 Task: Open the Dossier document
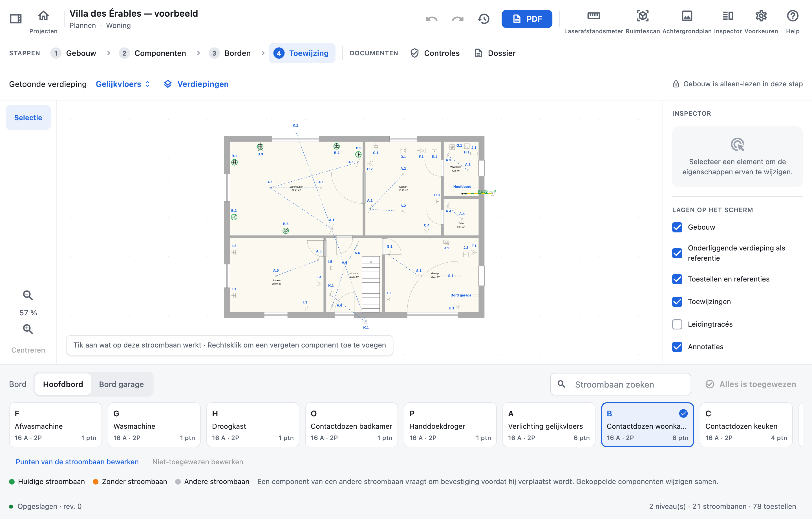(x=495, y=53)
